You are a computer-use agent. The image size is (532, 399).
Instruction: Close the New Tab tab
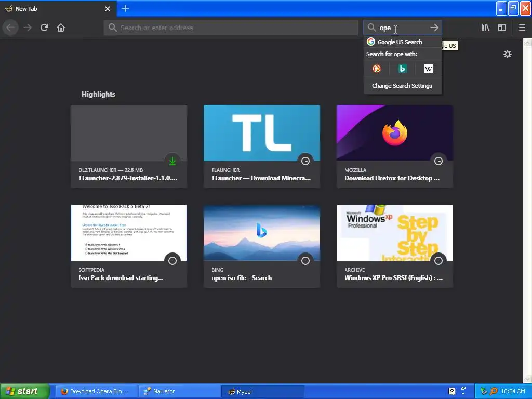click(108, 9)
